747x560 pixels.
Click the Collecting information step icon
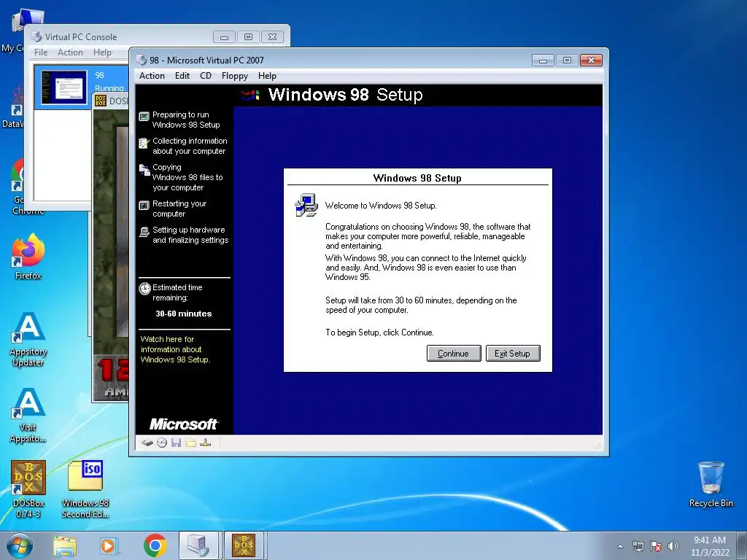144,142
